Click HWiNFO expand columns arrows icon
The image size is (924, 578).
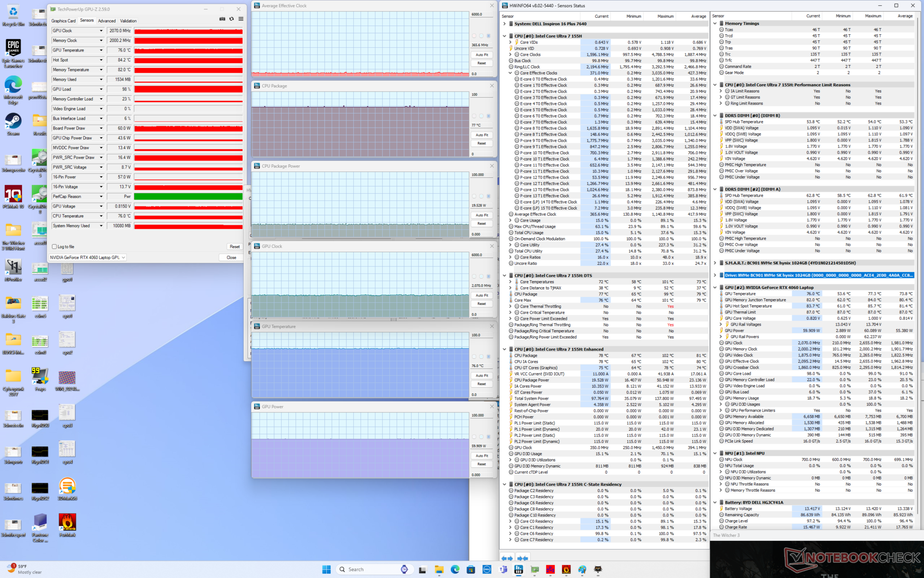click(x=507, y=558)
